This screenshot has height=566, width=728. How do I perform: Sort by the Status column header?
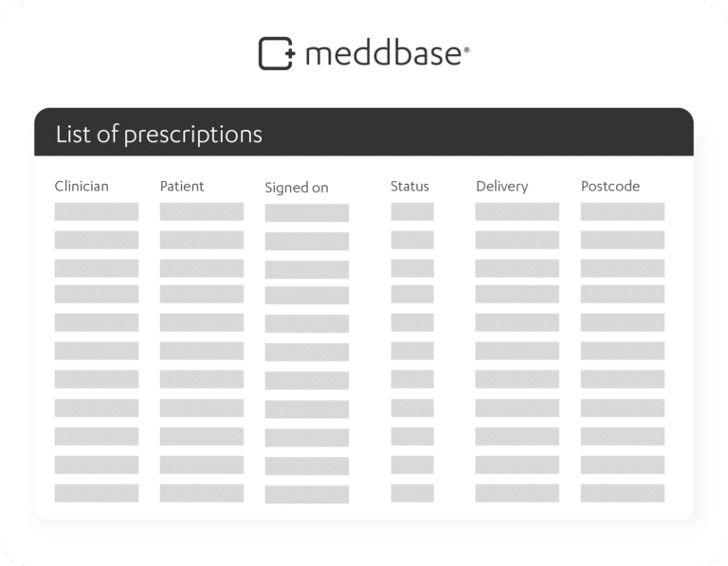coord(409,186)
